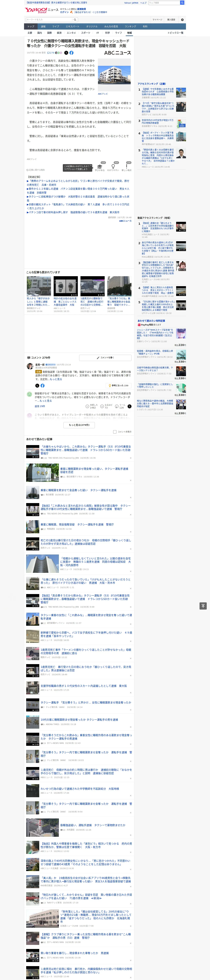Switch to the ライブ navigation tab
Screen dimensions: 210x980
coord(56,27)
